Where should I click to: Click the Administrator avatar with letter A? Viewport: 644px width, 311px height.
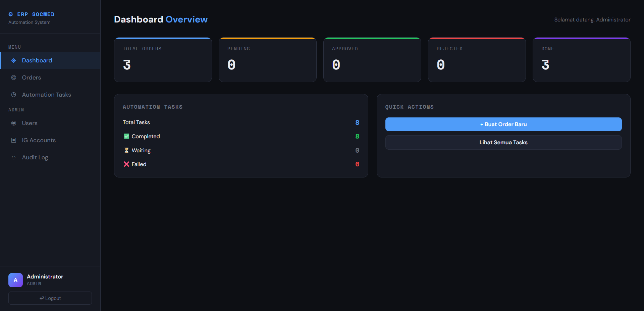coord(15,280)
